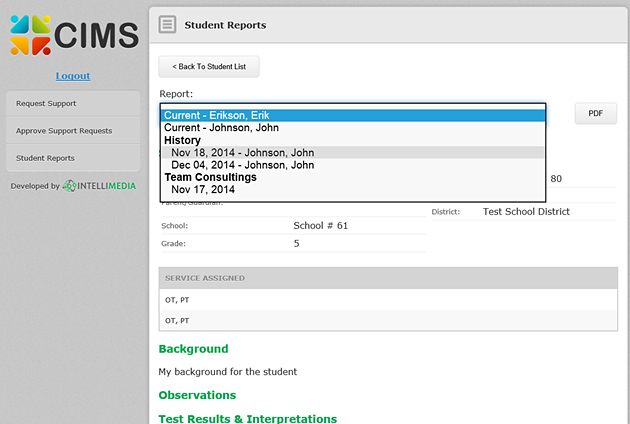Viewport: 630px width, 424px height.
Task: Log out using the Logout link
Action: click(x=72, y=76)
